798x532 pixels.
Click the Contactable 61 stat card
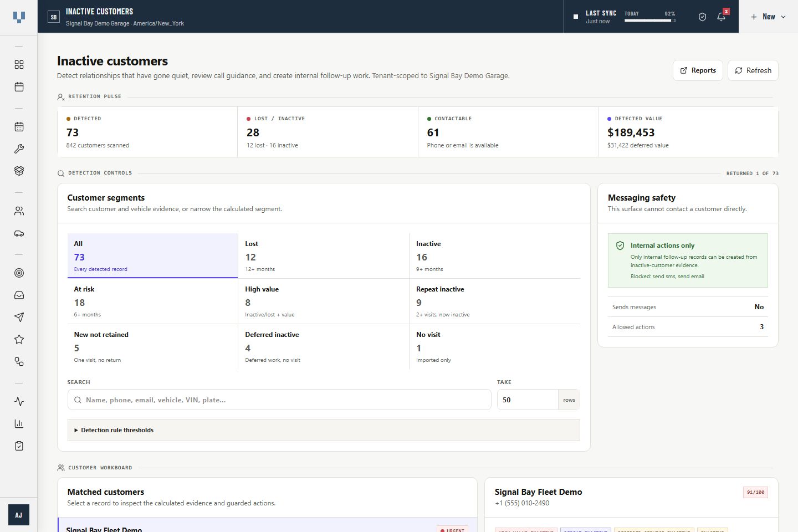(508, 132)
